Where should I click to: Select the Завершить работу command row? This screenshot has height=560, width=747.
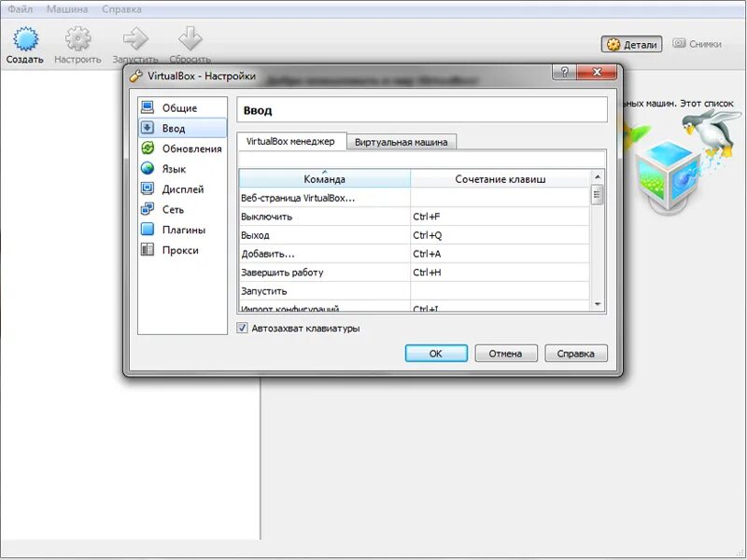tap(415, 273)
